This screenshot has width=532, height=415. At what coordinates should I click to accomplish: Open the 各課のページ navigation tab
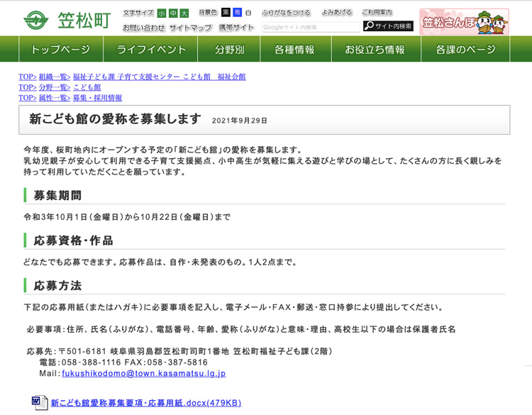click(465, 49)
